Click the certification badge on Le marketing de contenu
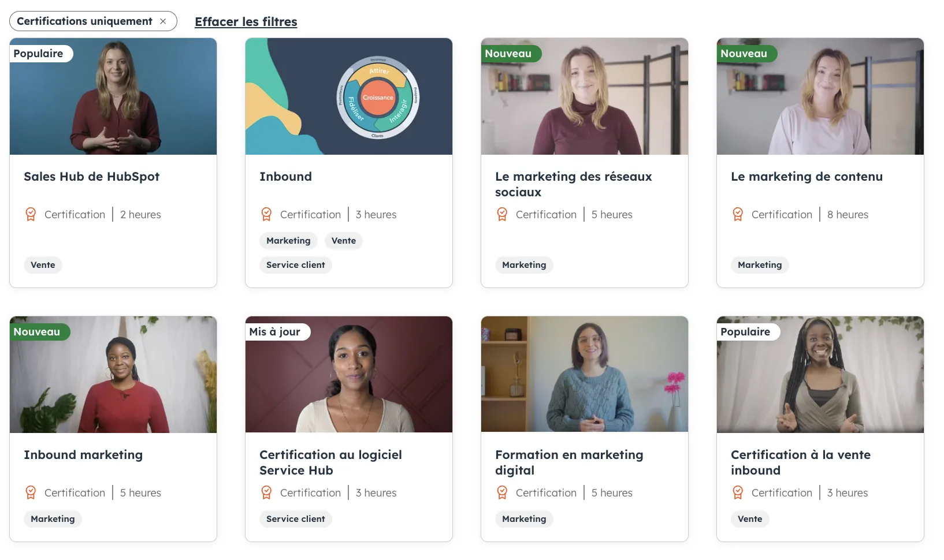The height and width of the screenshot is (560, 944). click(738, 214)
